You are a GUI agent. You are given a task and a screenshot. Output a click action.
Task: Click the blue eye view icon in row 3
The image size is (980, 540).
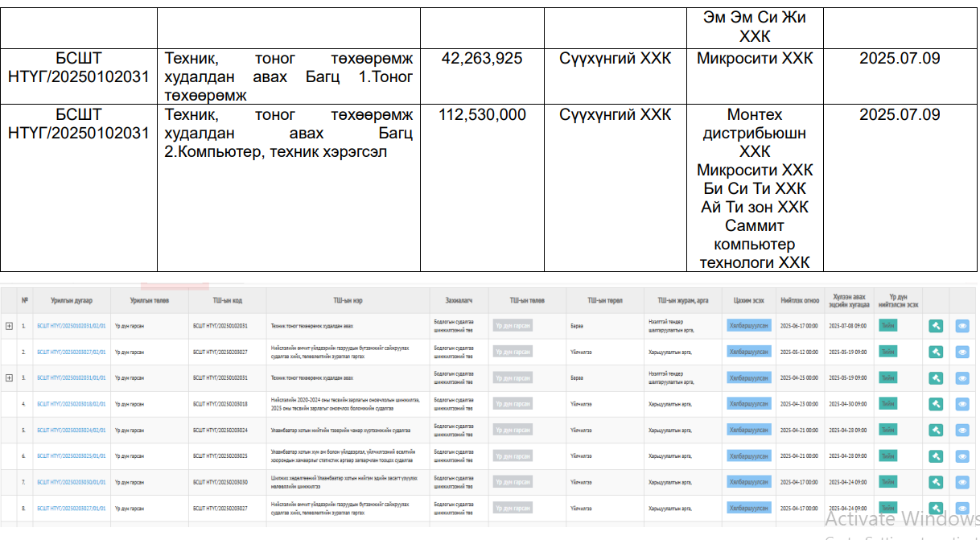[x=962, y=378]
